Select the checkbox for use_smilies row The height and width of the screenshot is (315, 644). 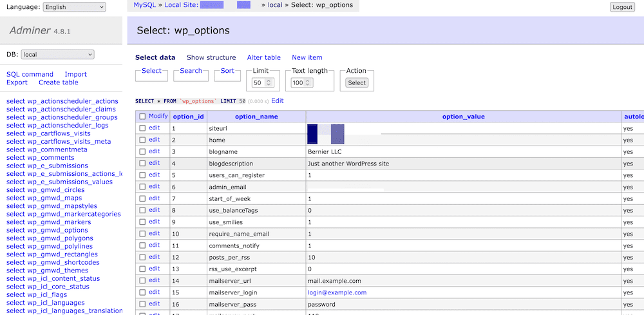pyautogui.click(x=142, y=222)
